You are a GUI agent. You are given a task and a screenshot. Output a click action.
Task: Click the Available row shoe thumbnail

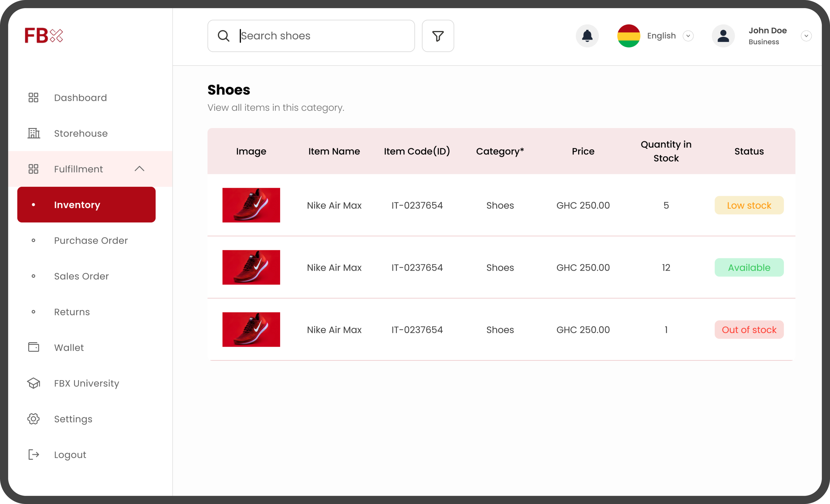[x=251, y=267]
